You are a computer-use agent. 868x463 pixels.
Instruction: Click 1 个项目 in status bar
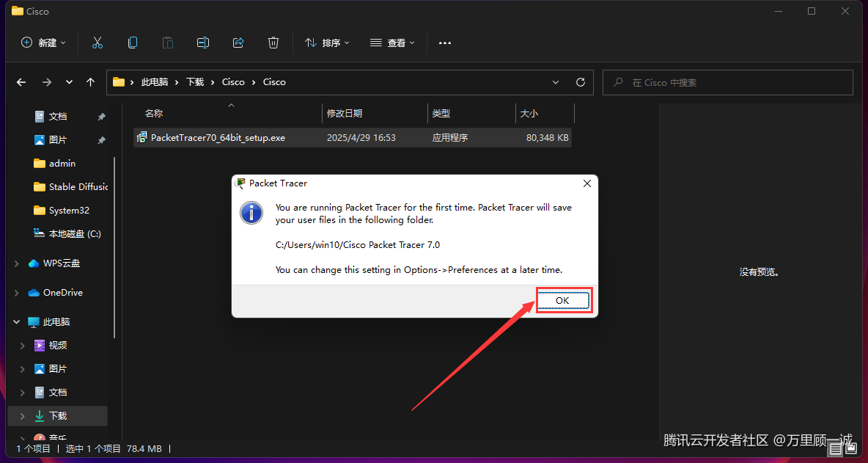pos(33,448)
